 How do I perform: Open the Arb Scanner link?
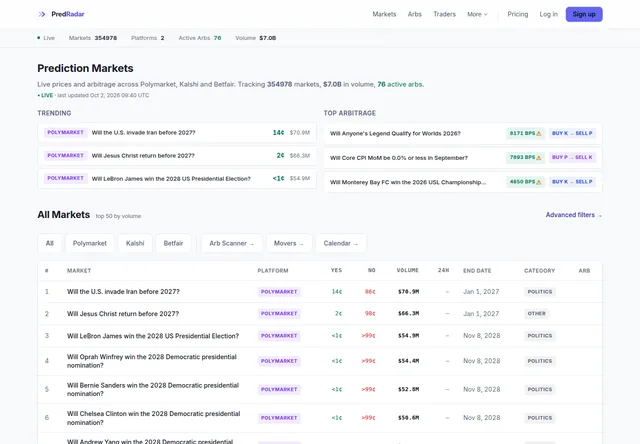click(231, 243)
